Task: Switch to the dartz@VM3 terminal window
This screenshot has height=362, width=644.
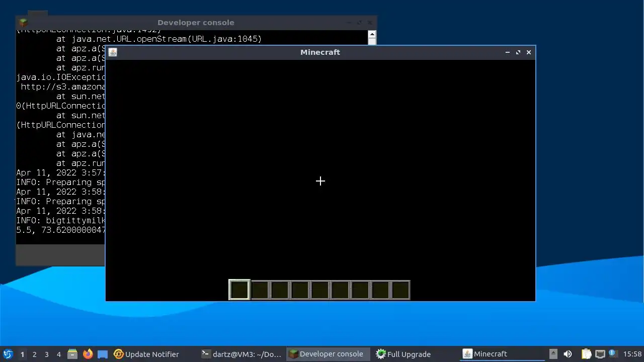Action: click(242, 354)
